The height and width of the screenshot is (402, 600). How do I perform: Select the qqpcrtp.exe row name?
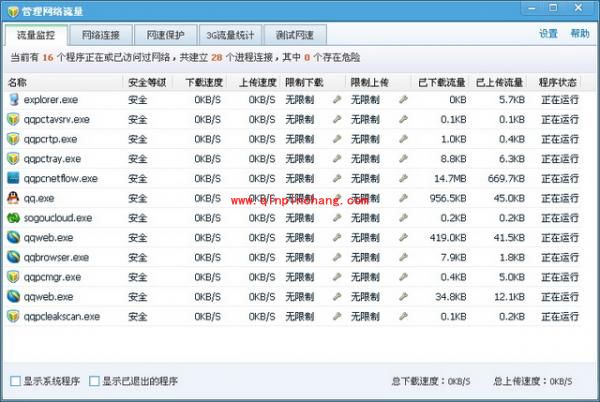point(51,139)
